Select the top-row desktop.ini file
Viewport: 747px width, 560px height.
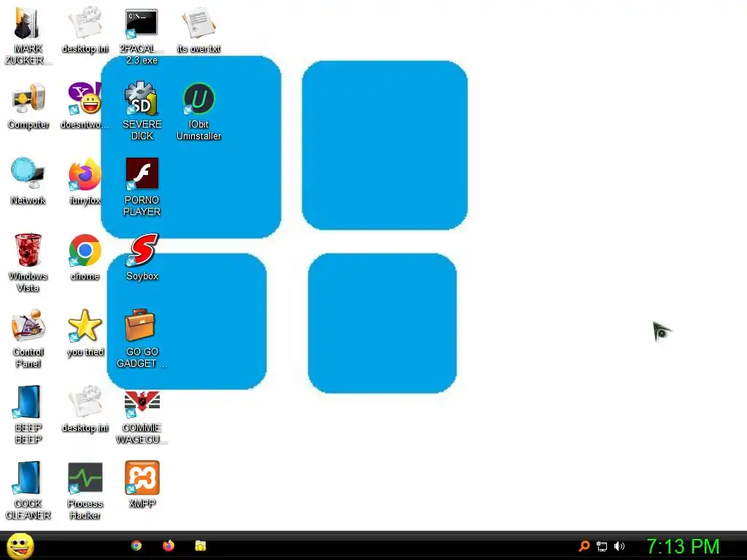coord(85,23)
